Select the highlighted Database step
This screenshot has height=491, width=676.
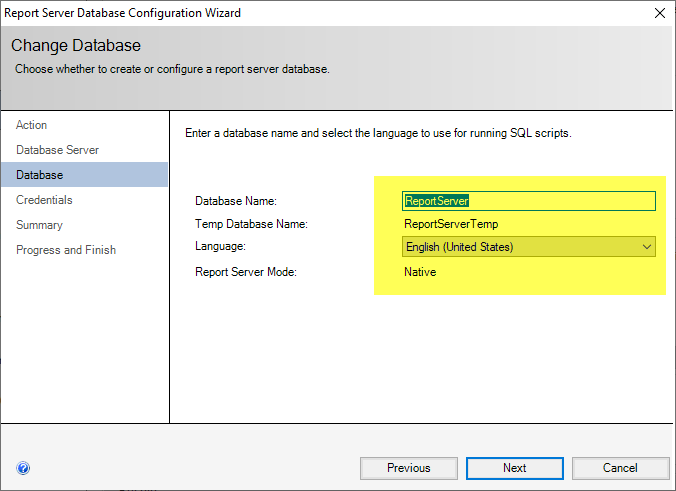click(40, 175)
